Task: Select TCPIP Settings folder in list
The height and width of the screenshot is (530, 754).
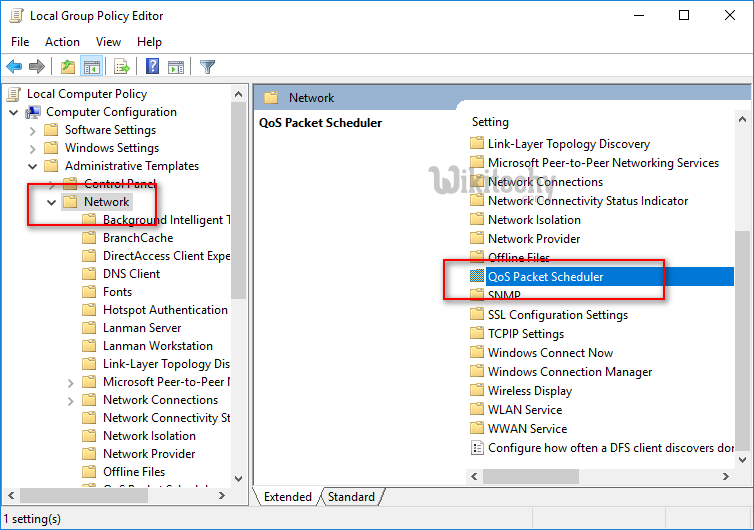Action: pyautogui.click(x=525, y=334)
